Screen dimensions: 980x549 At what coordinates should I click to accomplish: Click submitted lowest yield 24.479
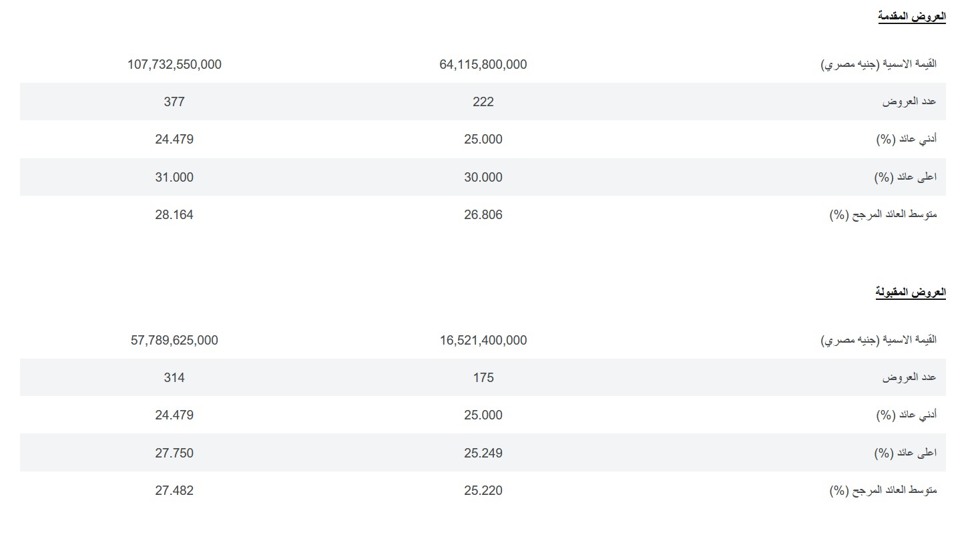[174, 140]
